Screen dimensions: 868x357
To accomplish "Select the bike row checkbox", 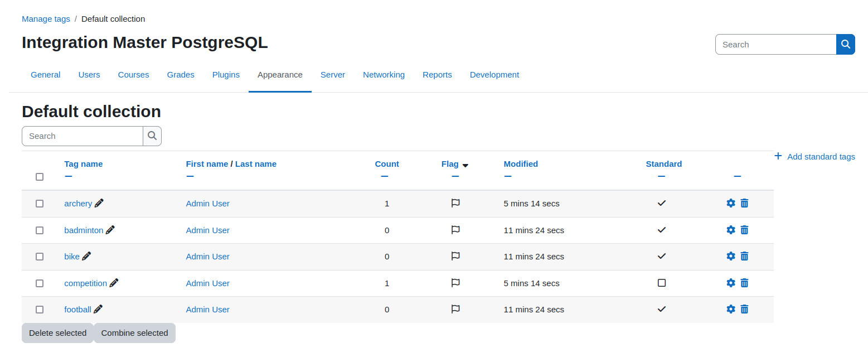I will pos(40,257).
